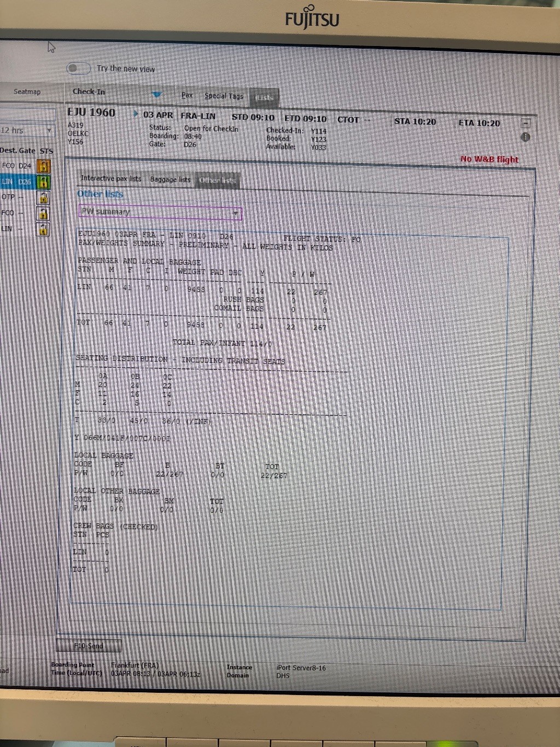The width and height of the screenshot is (560, 747).
Task: Click the orange lock icon for FCO D24
Action: (x=43, y=166)
